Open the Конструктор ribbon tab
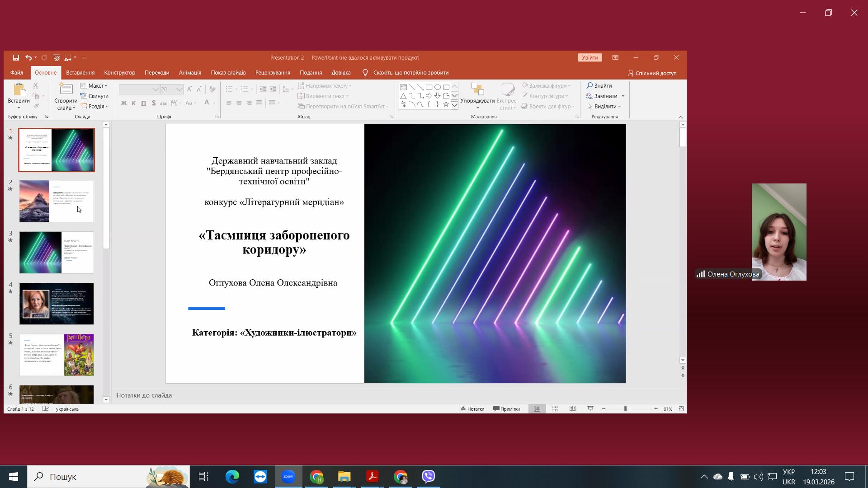This screenshot has width=868, height=488. pyautogui.click(x=119, y=73)
